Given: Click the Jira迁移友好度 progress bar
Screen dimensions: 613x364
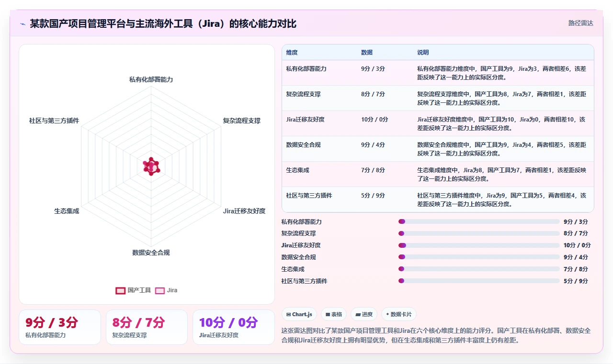Looking at the screenshot, I should 479,245.
